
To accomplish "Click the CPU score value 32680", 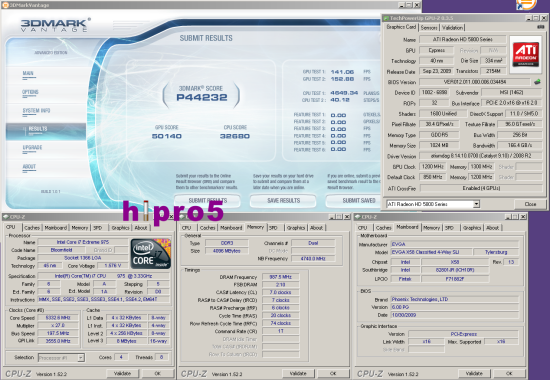I will pos(235,136).
